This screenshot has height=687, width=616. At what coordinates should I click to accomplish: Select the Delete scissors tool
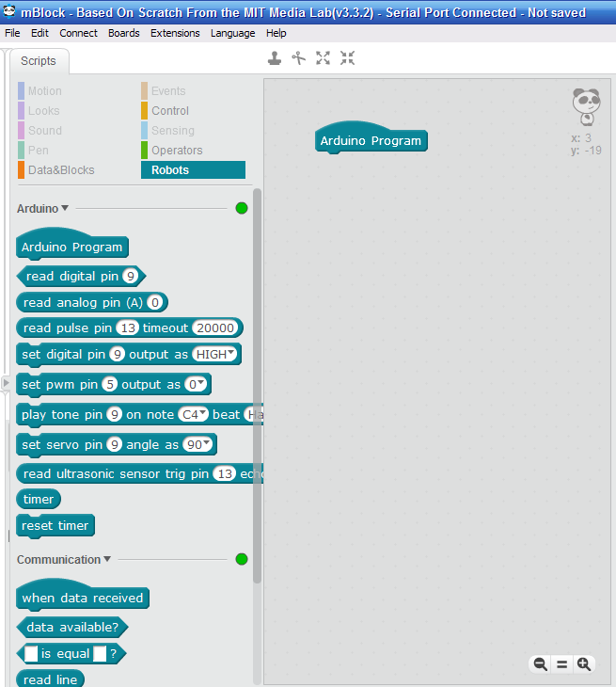[x=298, y=57]
